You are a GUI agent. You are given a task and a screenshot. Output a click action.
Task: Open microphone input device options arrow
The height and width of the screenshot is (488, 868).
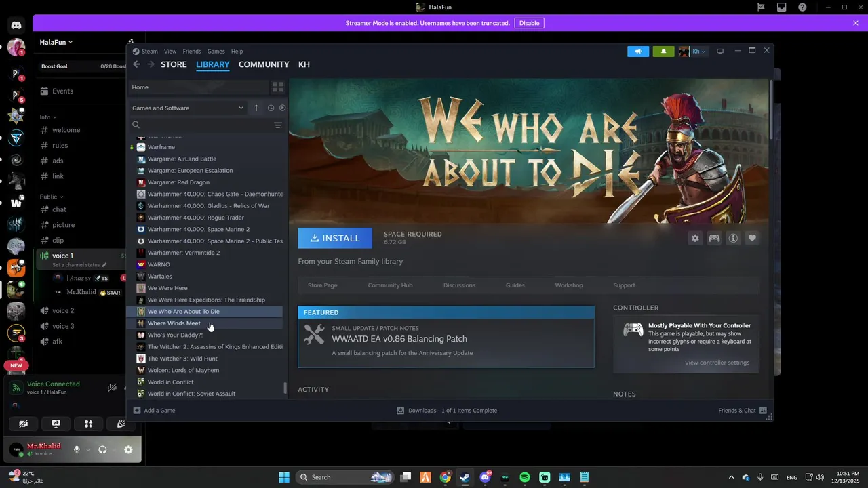(87, 449)
